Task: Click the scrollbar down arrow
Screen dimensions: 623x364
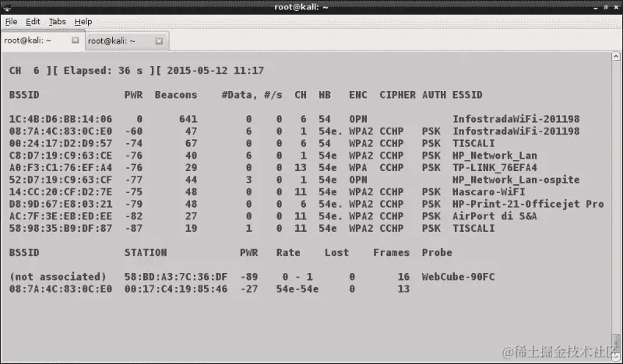Action: point(616,355)
